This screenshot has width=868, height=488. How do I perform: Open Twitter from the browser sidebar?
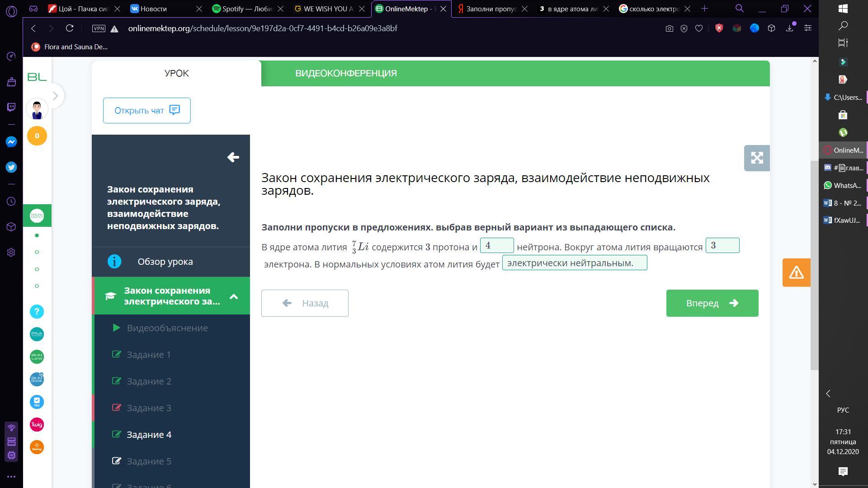(11, 167)
